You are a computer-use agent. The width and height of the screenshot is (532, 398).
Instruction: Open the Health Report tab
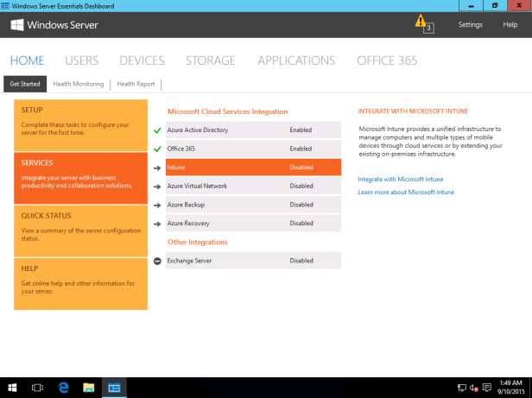coord(136,85)
